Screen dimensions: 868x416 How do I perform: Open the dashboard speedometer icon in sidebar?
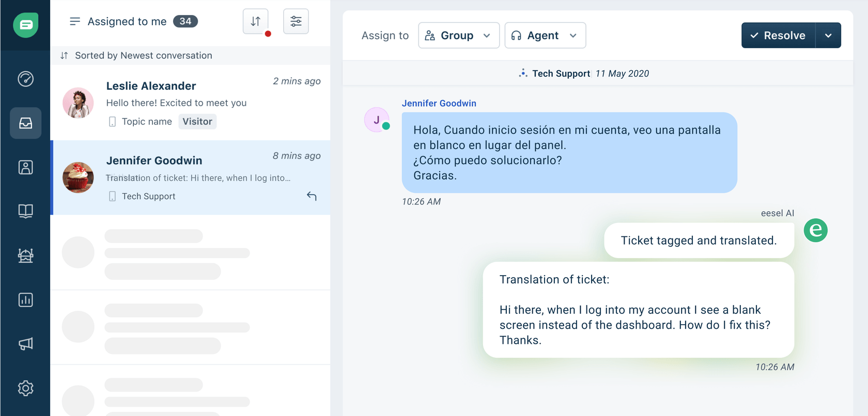click(x=25, y=79)
